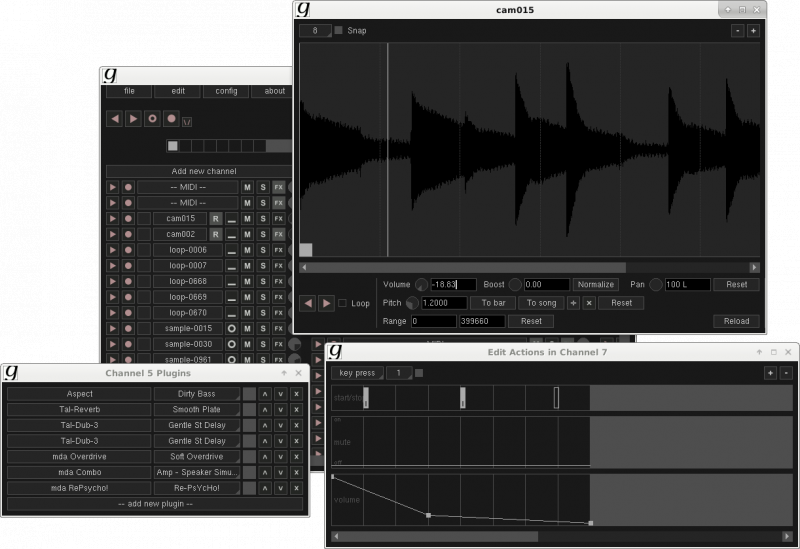Image resolution: width=800 pixels, height=549 pixels.
Task: Move mda Overdrive plugin down
Action: (x=281, y=457)
